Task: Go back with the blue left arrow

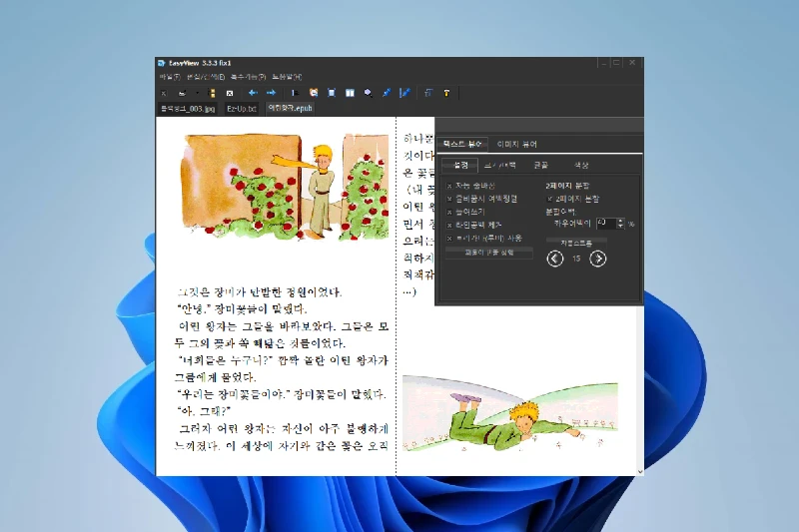Action: [x=253, y=93]
